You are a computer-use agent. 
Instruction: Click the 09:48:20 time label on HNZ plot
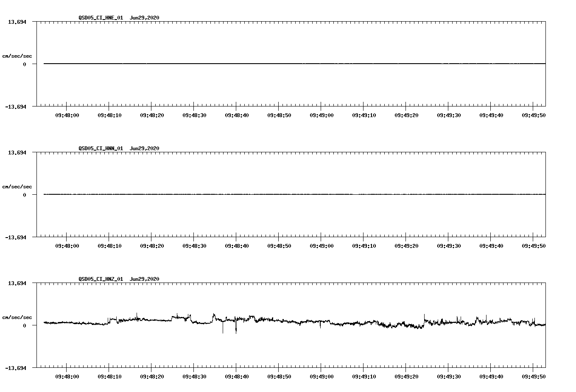coord(152,377)
